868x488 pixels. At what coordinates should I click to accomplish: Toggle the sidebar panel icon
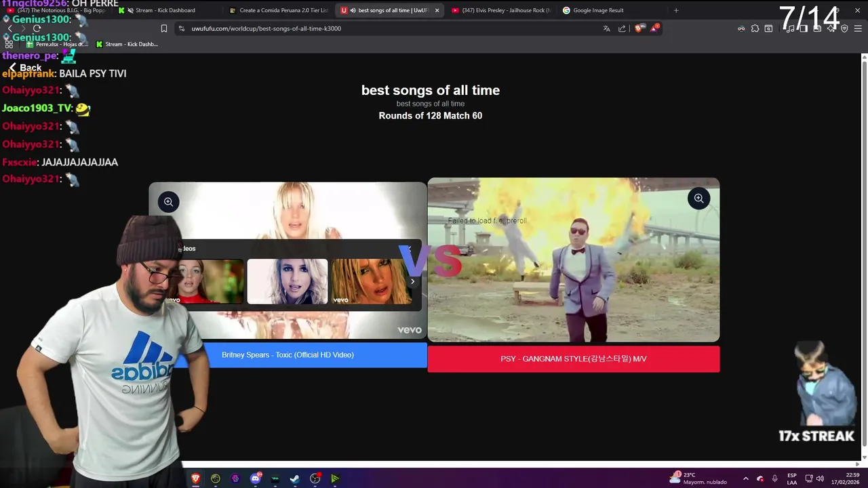click(804, 28)
